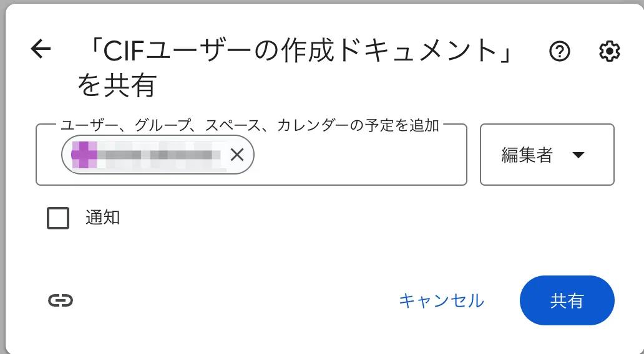Click the を共有 heading line
Screen dimensions: 644x354
click(116, 86)
